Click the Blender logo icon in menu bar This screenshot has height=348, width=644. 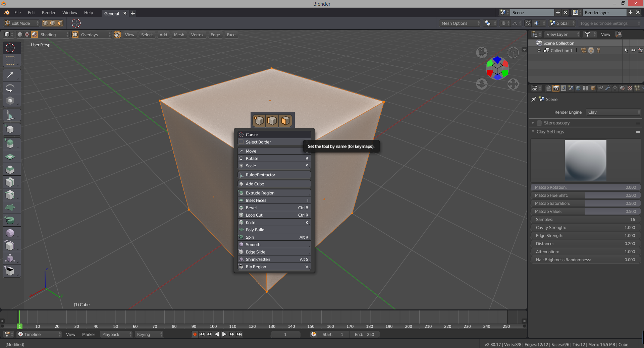tap(7, 12)
